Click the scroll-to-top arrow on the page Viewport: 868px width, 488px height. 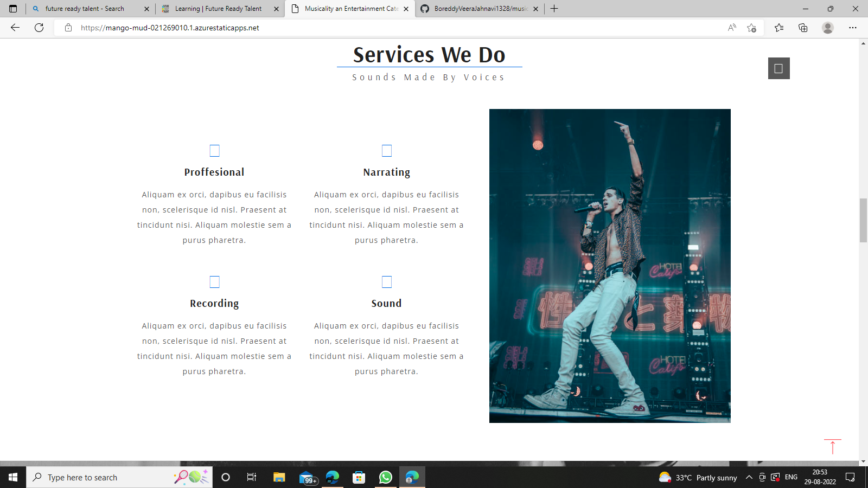coord(833,447)
